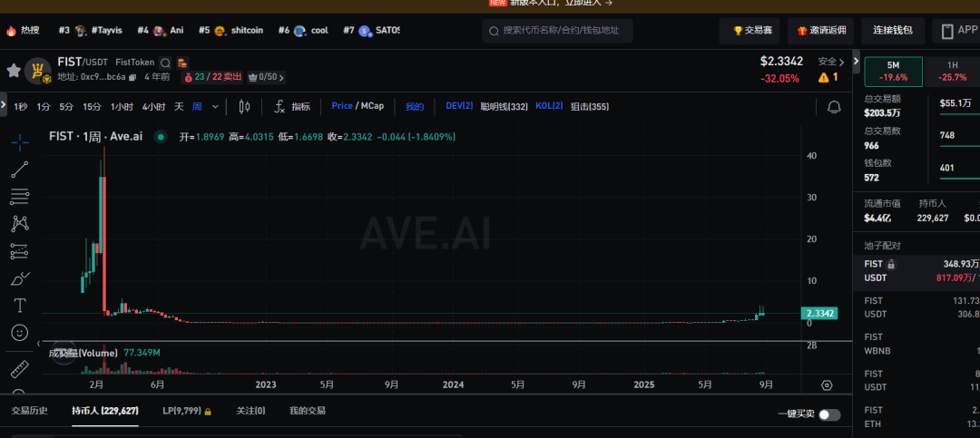The width and height of the screenshot is (980, 438).
Task: Expand the timeframe interval dropdown
Action: (x=215, y=106)
